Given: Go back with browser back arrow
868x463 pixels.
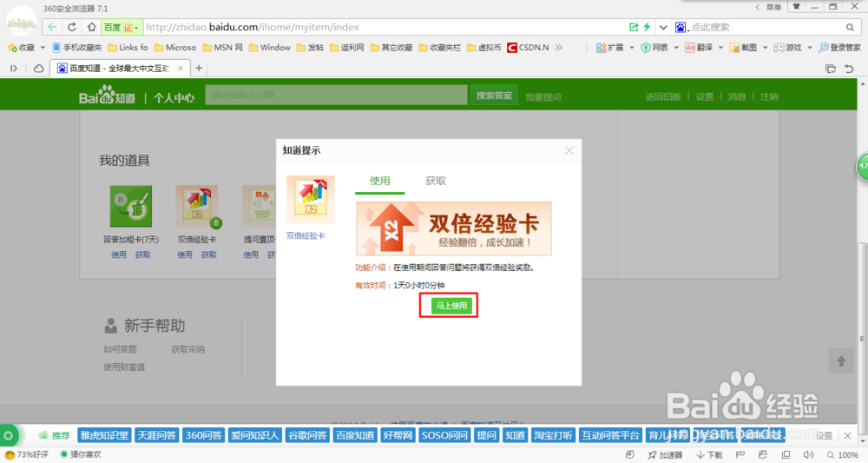Looking at the screenshot, I should [x=52, y=27].
